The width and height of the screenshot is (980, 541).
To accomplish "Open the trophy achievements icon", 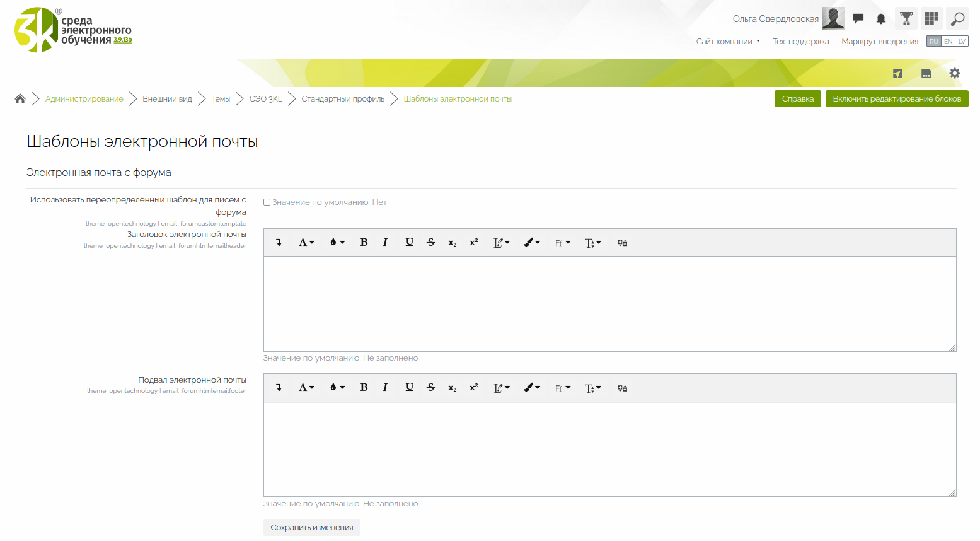I will [x=906, y=19].
